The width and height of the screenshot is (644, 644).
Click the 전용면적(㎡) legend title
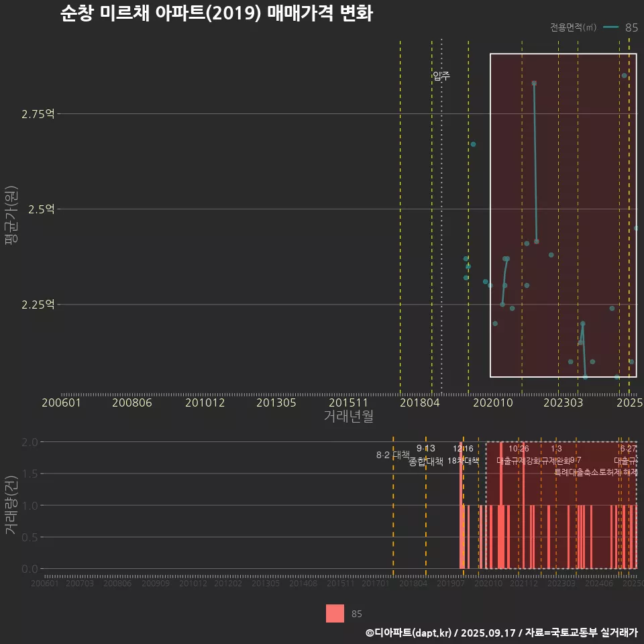pyautogui.click(x=573, y=27)
